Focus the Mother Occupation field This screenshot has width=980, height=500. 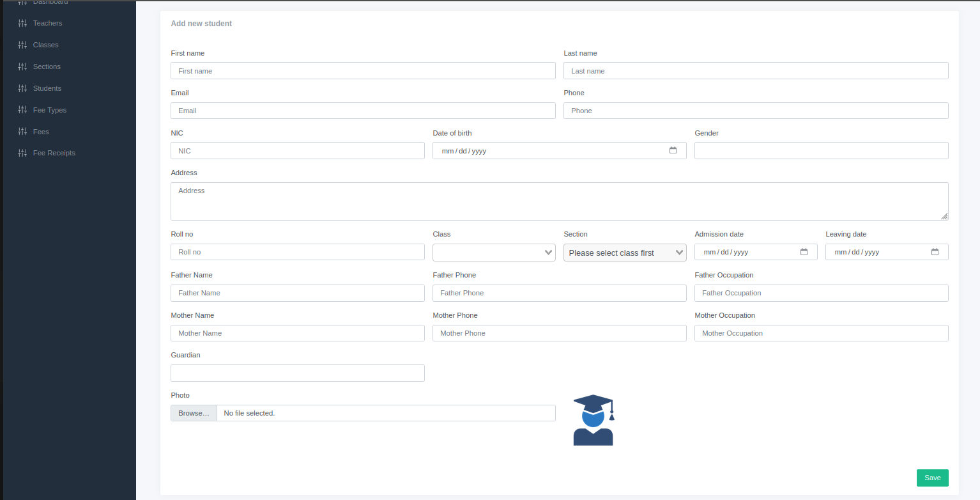coord(821,333)
